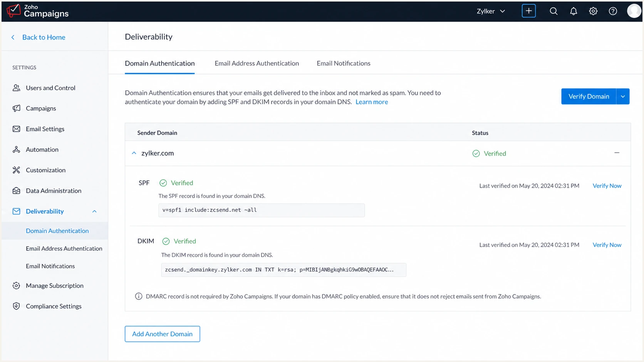Go to Campaigns settings
Screen dimensions: 644x362
point(41,108)
